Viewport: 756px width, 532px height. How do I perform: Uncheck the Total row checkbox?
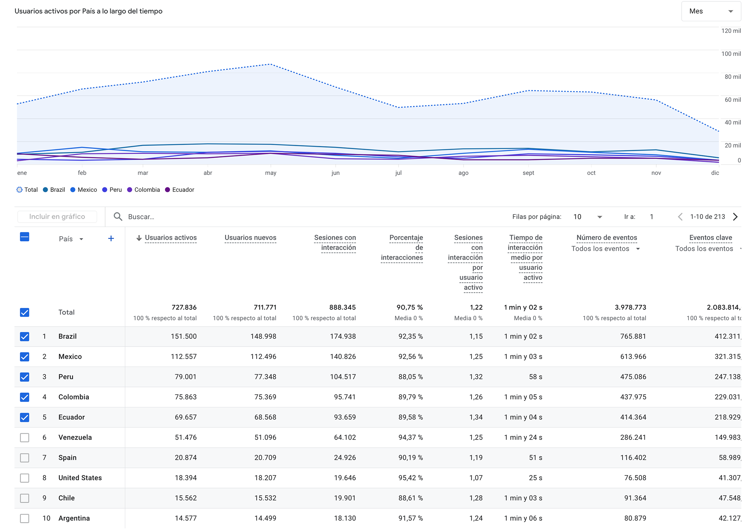click(x=24, y=312)
